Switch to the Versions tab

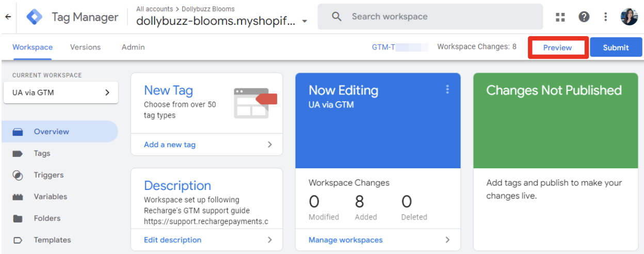pos(85,47)
